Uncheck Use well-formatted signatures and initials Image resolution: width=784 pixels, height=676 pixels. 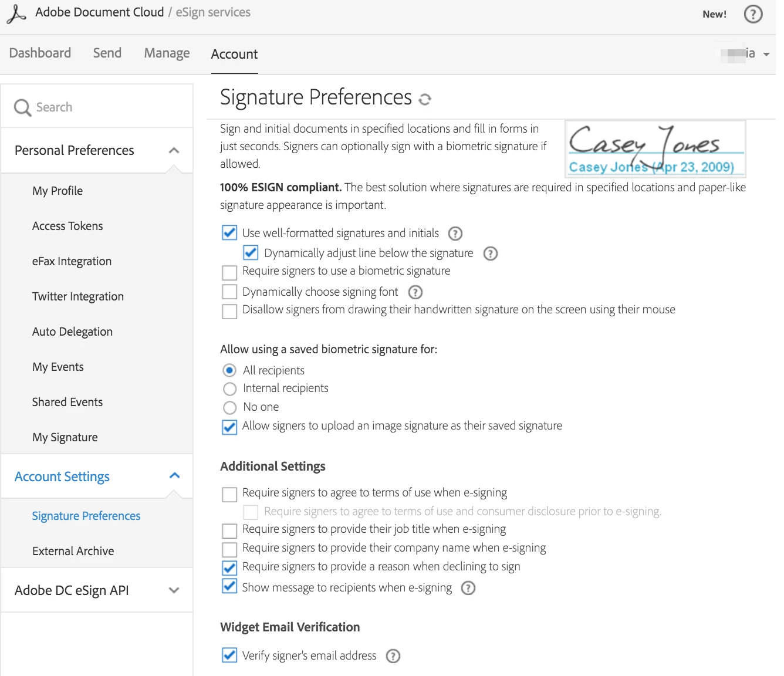tap(229, 233)
